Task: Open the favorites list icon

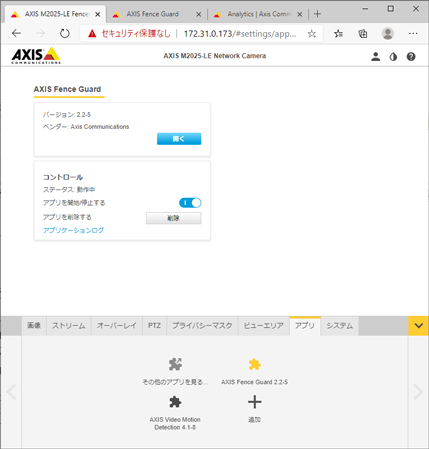Action: tap(338, 33)
